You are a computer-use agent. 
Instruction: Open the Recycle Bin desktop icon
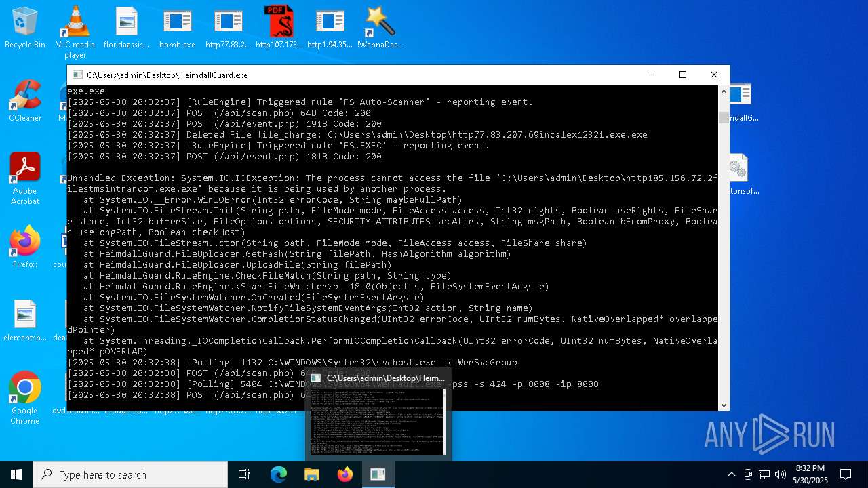25,28
